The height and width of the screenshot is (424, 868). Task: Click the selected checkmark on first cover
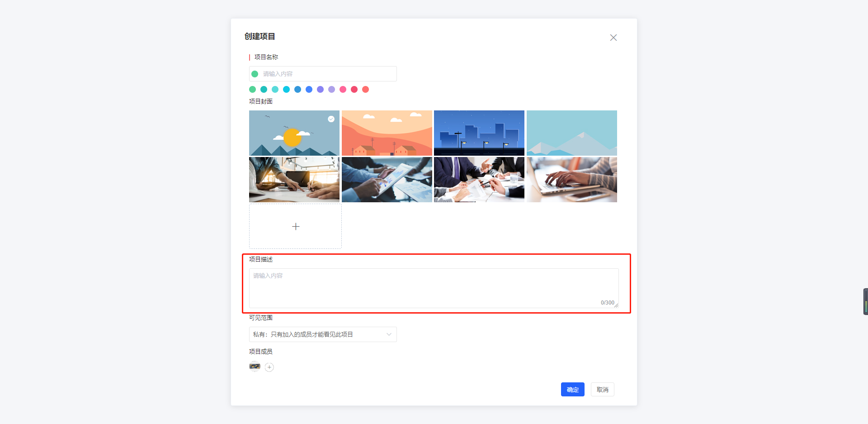pyautogui.click(x=331, y=119)
